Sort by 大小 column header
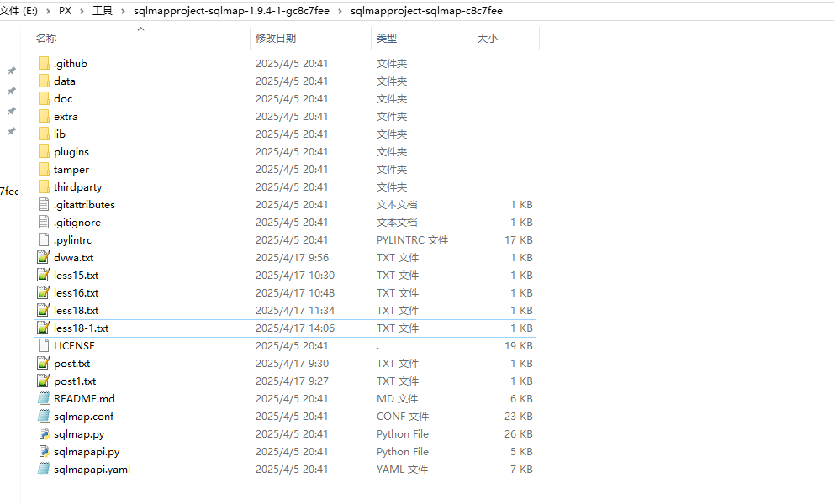Screen dimensions: 834x504 pos(488,39)
